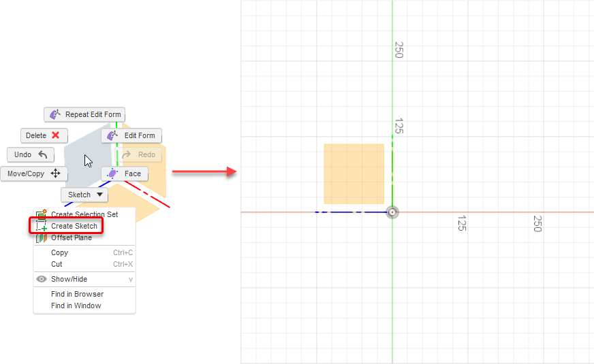The height and width of the screenshot is (364, 594).
Task: Choose Cut from the context menu
Action: pyautogui.click(x=84, y=264)
